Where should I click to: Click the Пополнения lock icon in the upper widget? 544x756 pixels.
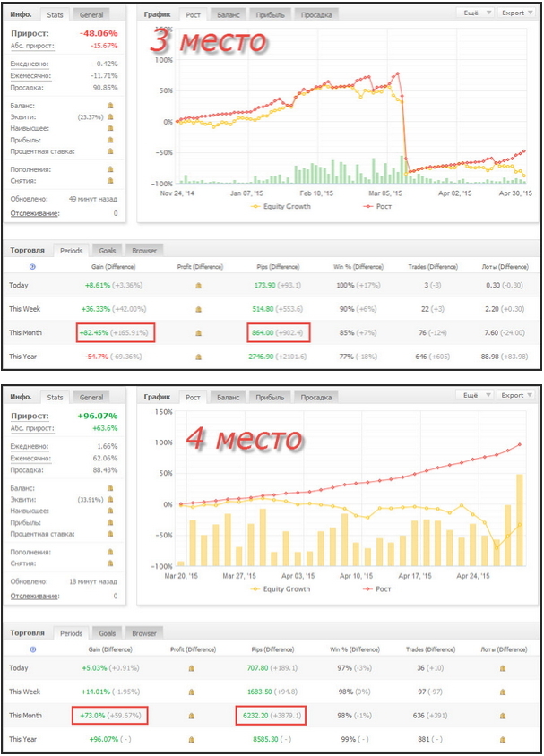coord(110,169)
